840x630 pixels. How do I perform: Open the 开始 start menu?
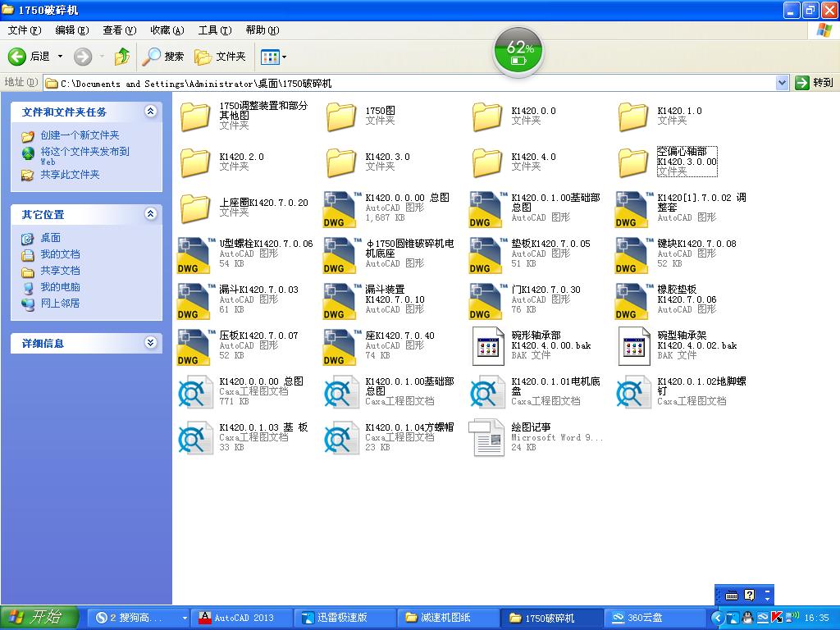(x=39, y=618)
